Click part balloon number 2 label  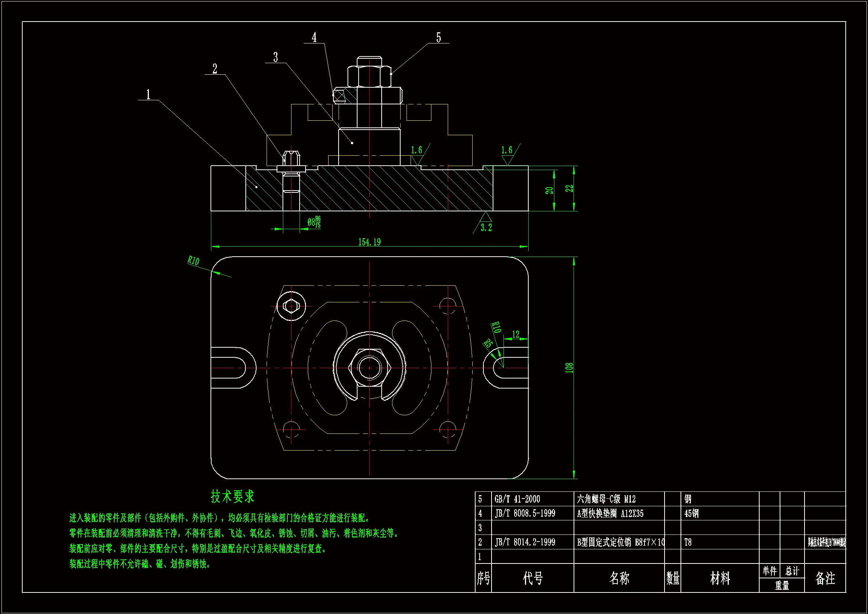pyautogui.click(x=215, y=69)
